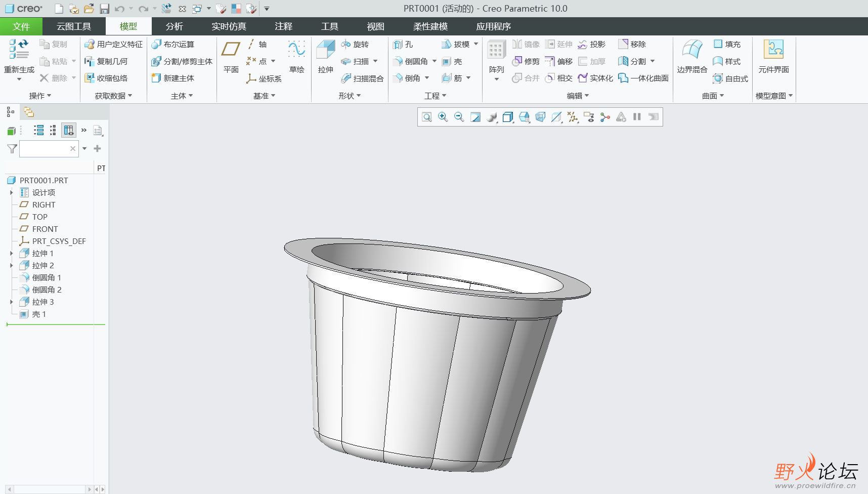Open the display style shaded-sphere icon
Screen dimensions: 868x494
click(492, 117)
